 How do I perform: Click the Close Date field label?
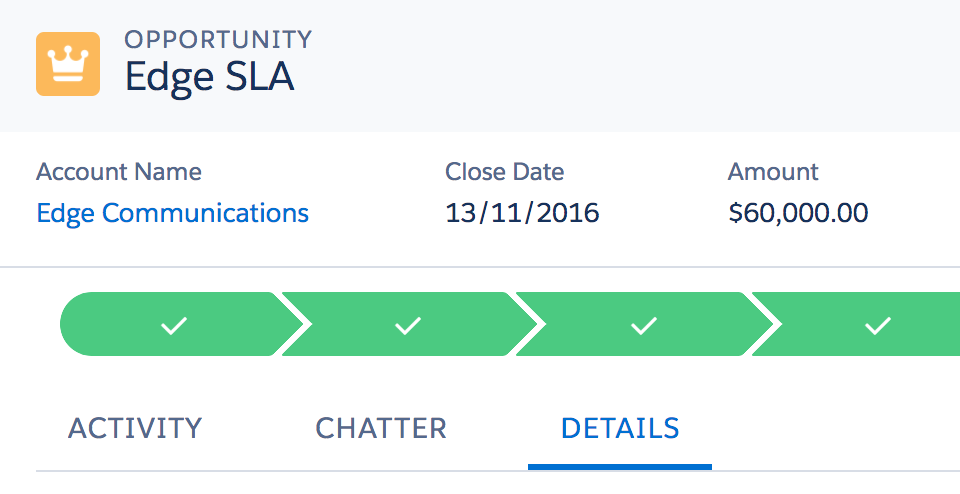(x=504, y=172)
